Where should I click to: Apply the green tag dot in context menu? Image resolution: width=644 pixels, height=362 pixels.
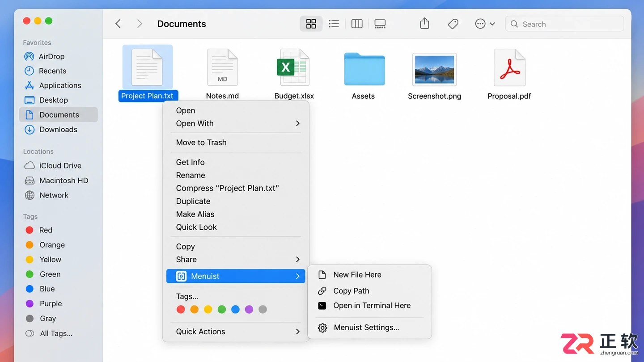coord(222,309)
